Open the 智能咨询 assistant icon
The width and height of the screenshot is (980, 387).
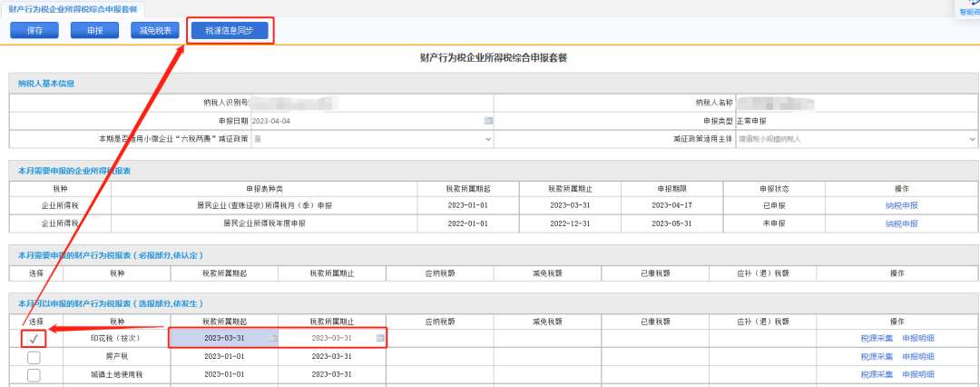(x=970, y=7)
